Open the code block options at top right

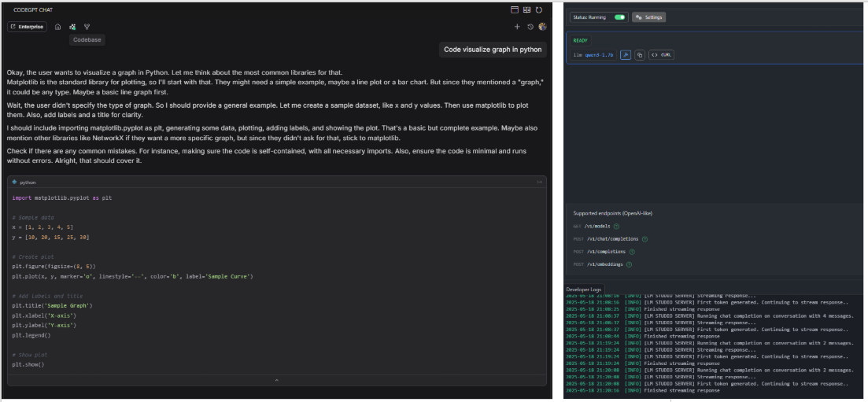539,183
